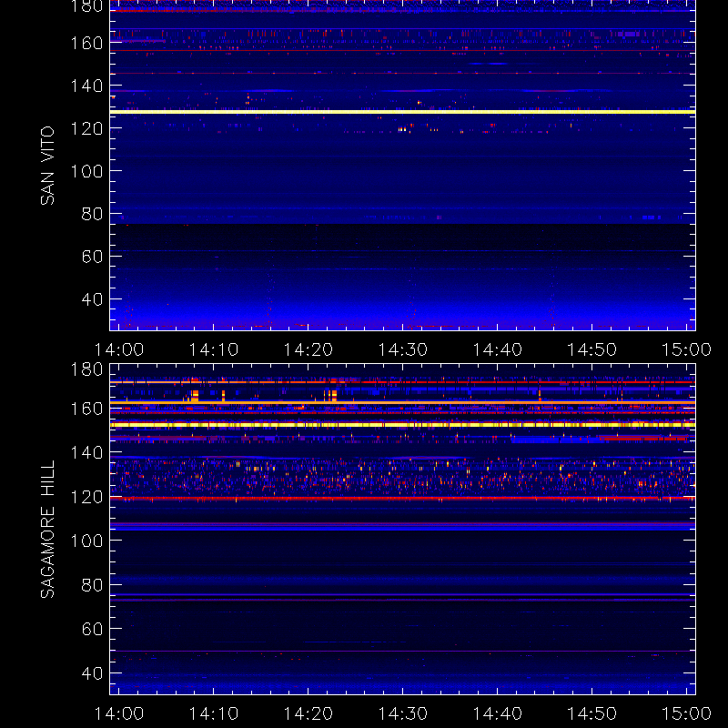
Task: Pick the 140 frequency label on the San Vito axis
Action: point(86,86)
